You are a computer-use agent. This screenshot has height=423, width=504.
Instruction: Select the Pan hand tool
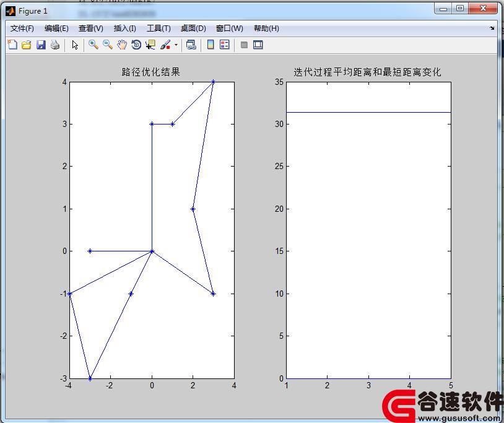point(122,45)
